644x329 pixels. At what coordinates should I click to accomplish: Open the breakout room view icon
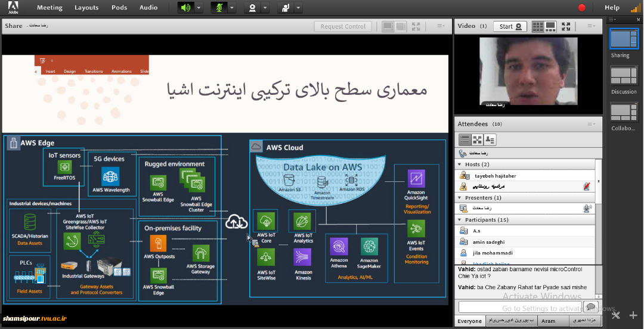pos(477,139)
